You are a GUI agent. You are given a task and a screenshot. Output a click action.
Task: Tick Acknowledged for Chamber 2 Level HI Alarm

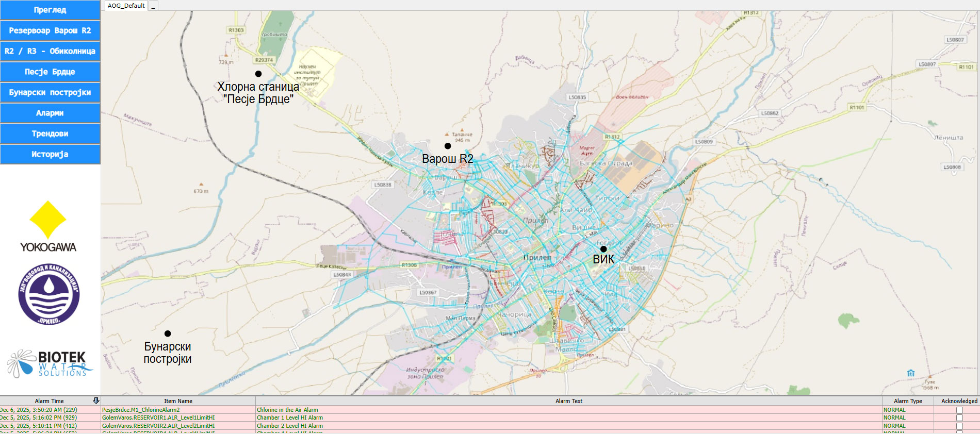tap(959, 426)
